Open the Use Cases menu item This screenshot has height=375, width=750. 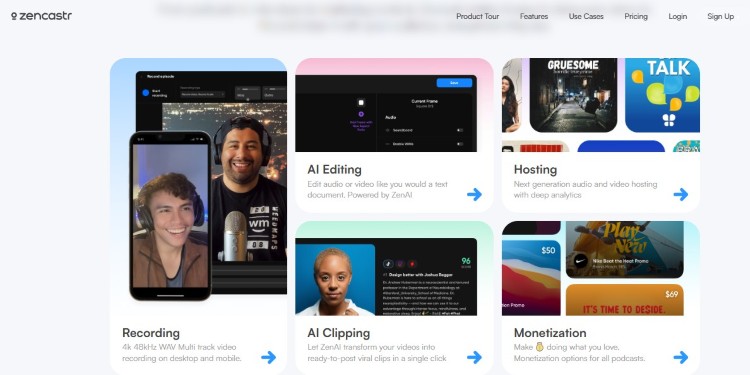[x=586, y=16]
